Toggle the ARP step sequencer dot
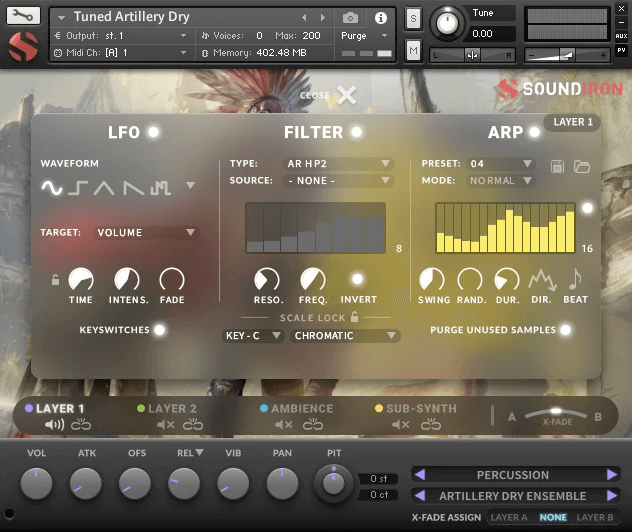 [587, 208]
